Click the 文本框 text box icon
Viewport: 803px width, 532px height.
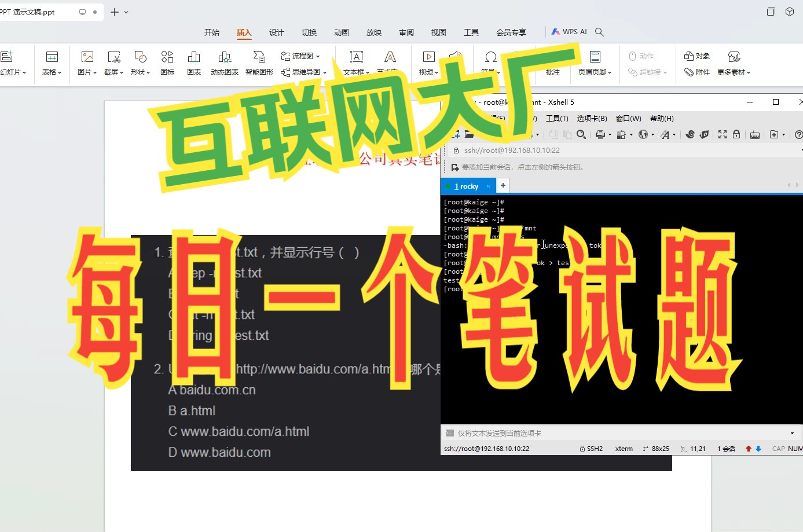(x=357, y=57)
